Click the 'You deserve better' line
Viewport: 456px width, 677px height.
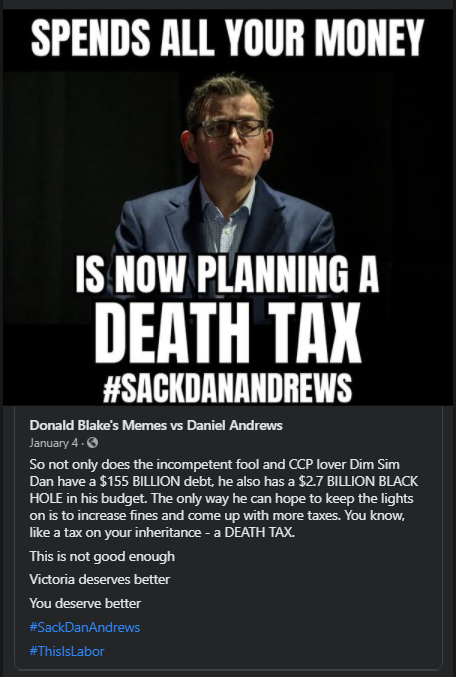85,603
